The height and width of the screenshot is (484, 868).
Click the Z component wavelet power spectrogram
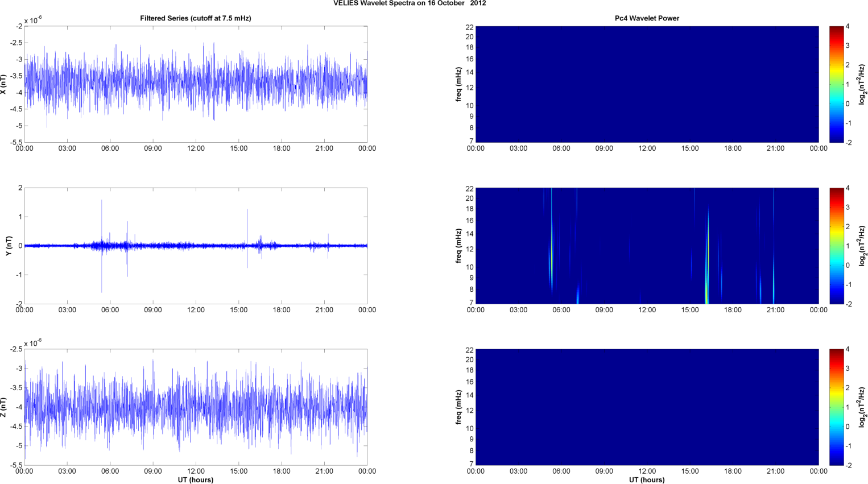(647, 407)
